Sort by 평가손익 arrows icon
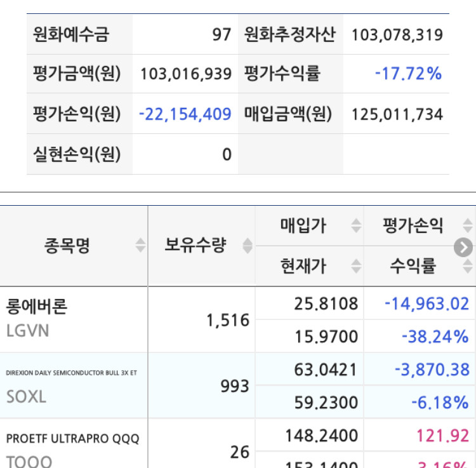 coord(468,225)
